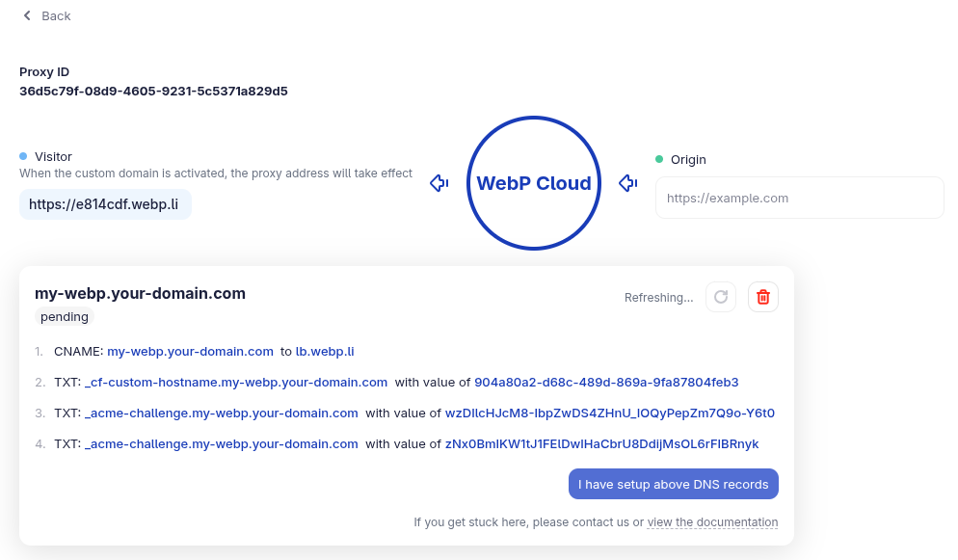Click the Proxy ID label

pos(44,72)
